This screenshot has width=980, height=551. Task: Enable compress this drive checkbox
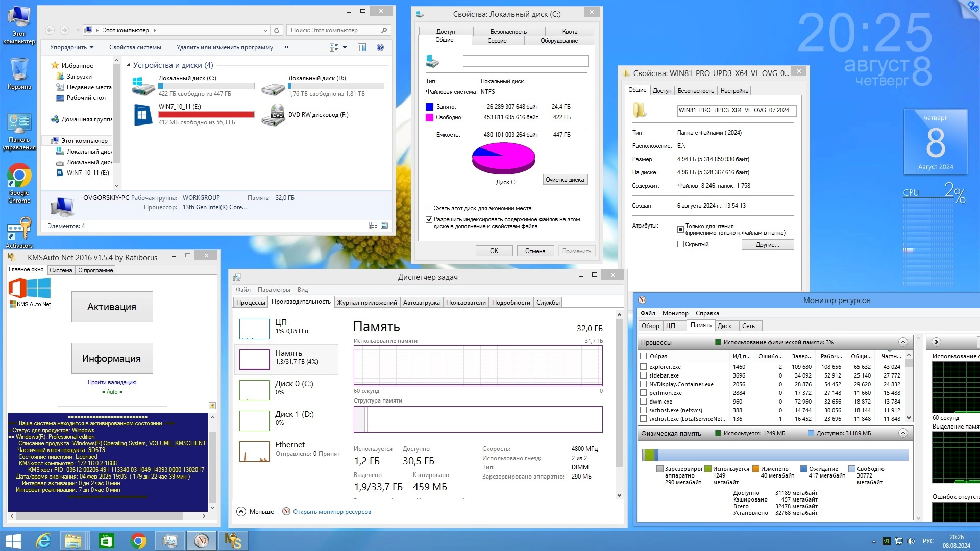[429, 208]
